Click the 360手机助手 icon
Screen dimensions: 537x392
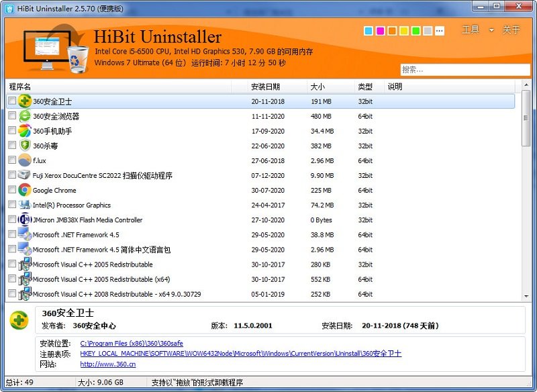[25, 131]
